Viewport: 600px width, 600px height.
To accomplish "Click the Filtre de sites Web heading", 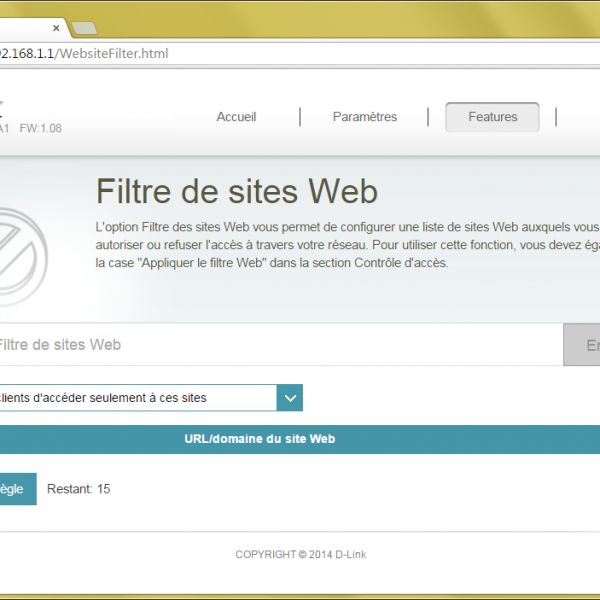I will 236,190.
